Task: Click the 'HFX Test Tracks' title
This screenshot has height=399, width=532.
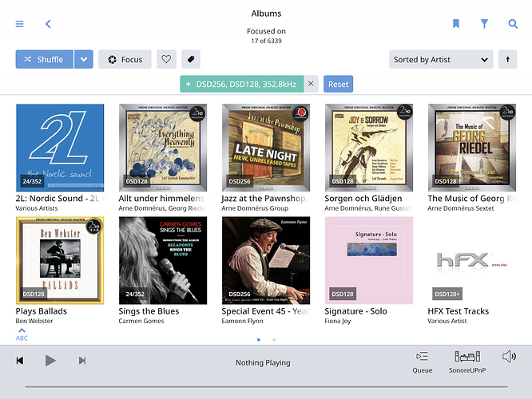Action: tap(458, 311)
